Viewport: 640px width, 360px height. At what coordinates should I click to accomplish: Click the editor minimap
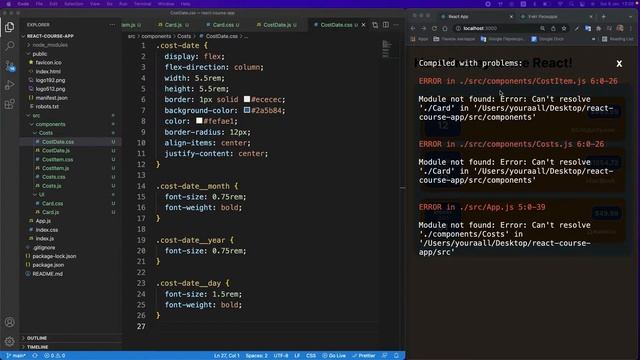point(387,49)
